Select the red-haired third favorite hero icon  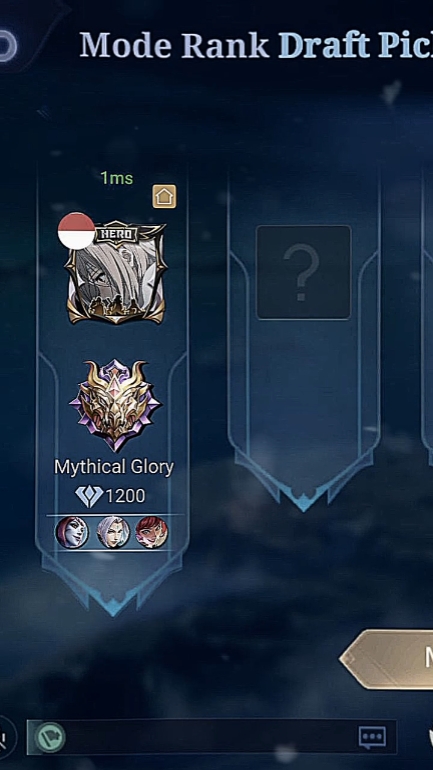click(152, 532)
